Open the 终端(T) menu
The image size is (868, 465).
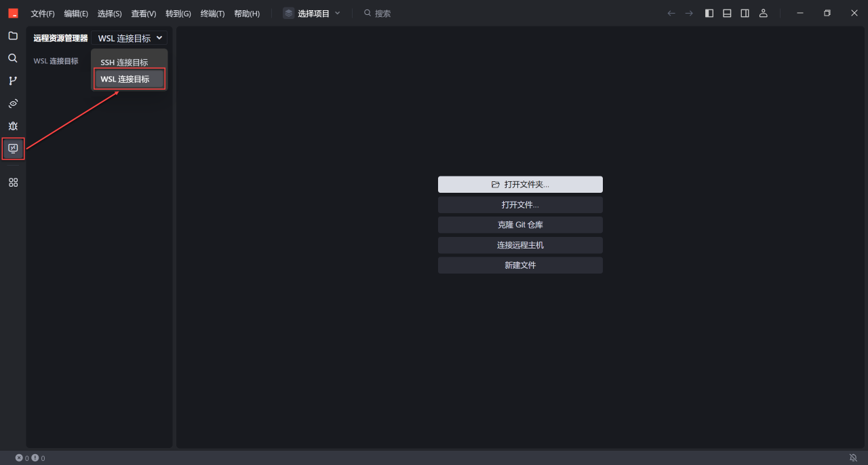pyautogui.click(x=212, y=13)
